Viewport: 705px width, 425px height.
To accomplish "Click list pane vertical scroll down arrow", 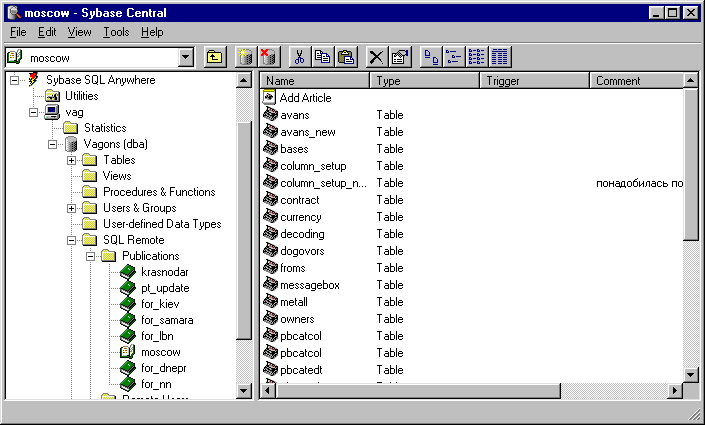I will tap(691, 374).
